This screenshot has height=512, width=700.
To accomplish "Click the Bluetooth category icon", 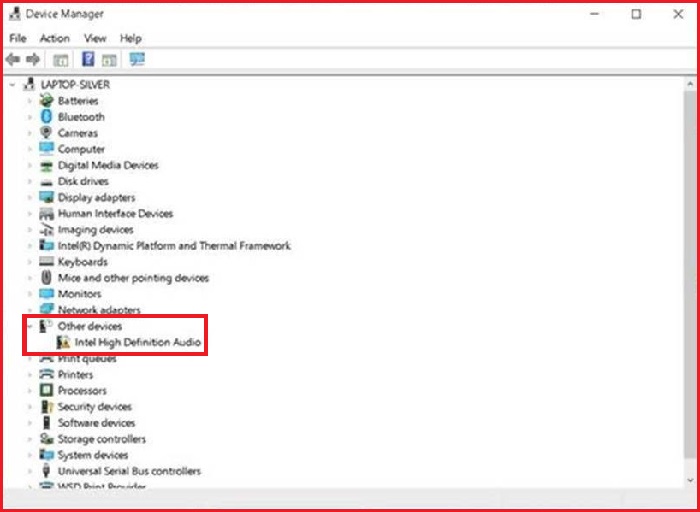I will (x=46, y=117).
